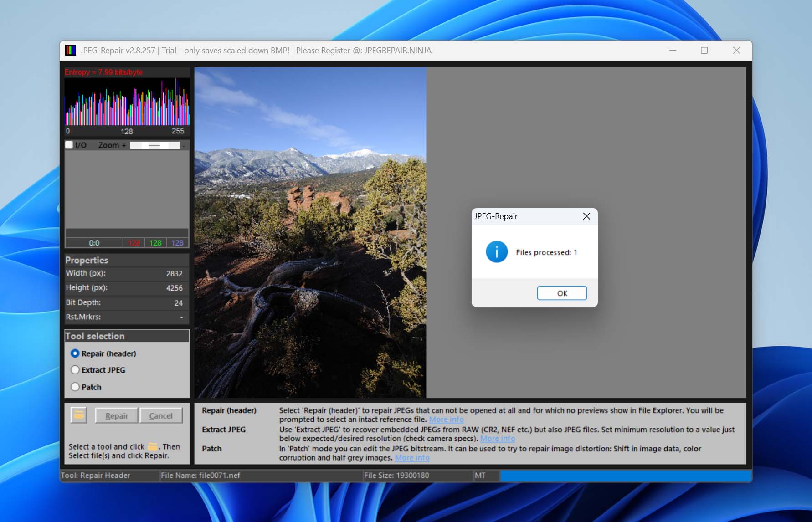Choose the Extract JPEG tool option

point(75,370)
